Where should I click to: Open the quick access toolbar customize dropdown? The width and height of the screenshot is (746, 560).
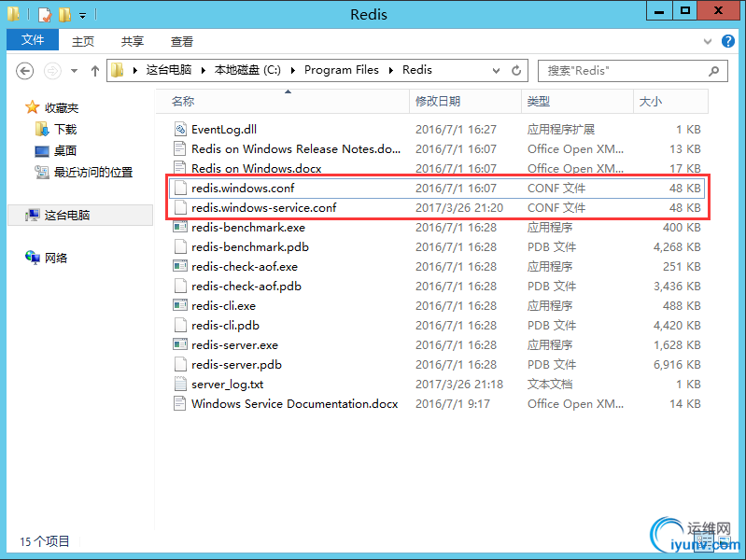point(83,16)
